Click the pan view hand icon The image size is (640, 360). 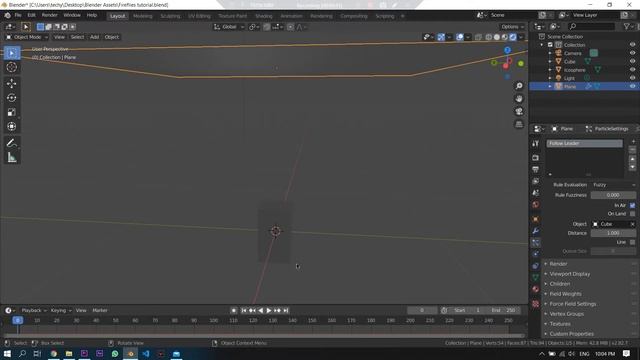[519, 98]
